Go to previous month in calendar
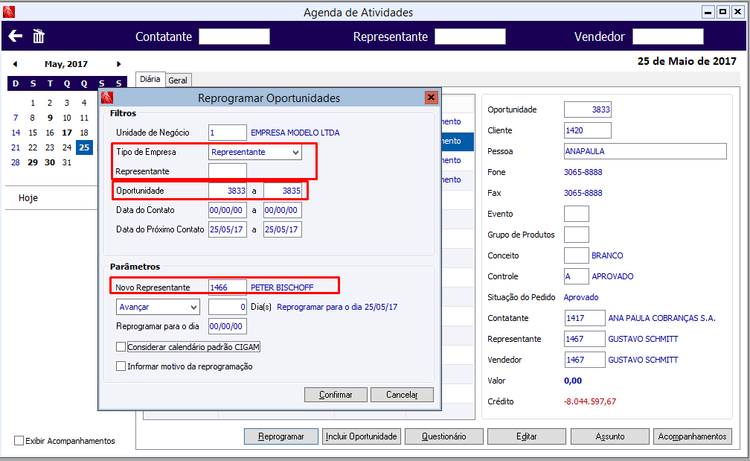 point(15,64)
